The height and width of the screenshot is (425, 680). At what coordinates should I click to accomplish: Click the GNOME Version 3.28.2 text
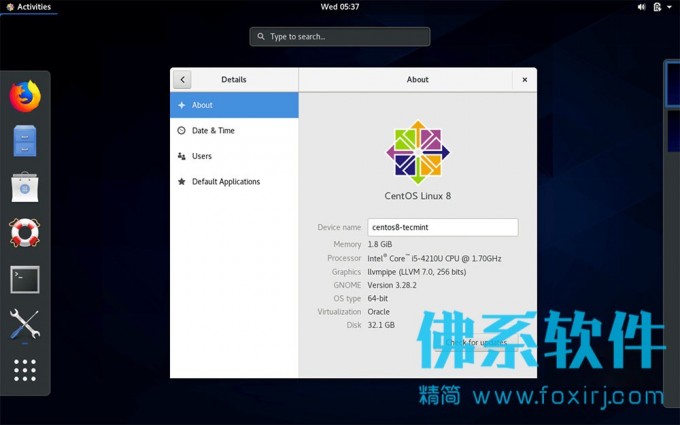(392, 285)
